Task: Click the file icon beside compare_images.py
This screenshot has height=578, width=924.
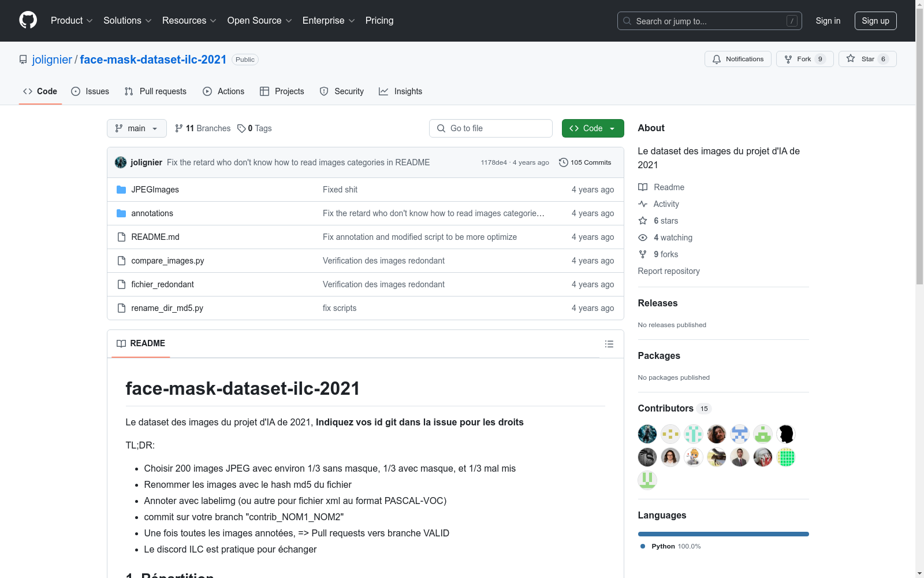Action: click(121, 261)
